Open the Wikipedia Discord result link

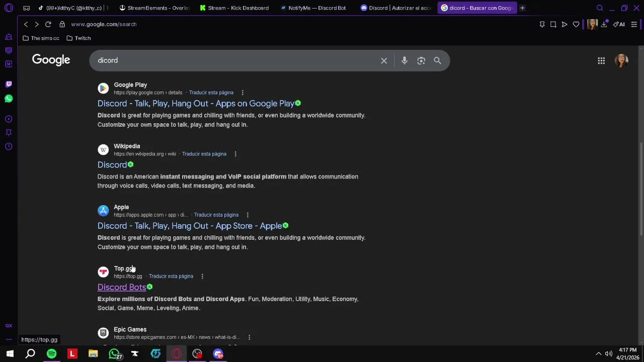pyautogui.click(x=112, y=165)
